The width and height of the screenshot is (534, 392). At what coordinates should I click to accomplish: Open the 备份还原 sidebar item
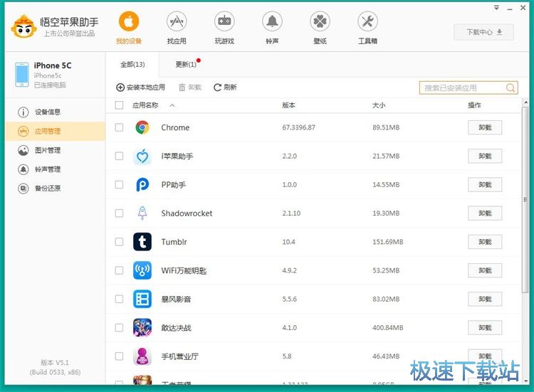tap(55, 188)
